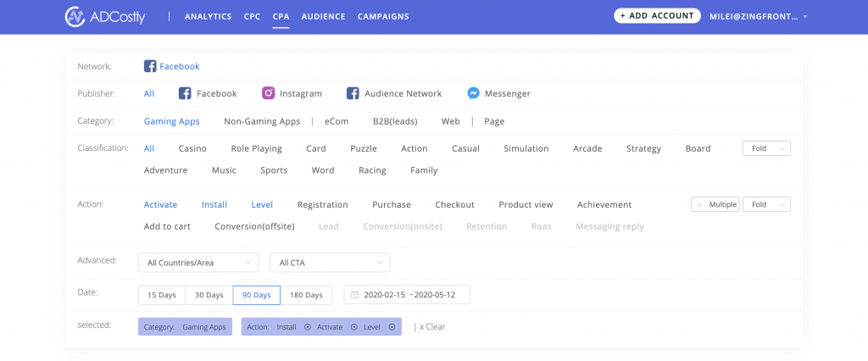Fold the Classification list
The image size is (868, 361).
[x=766, y=148]
